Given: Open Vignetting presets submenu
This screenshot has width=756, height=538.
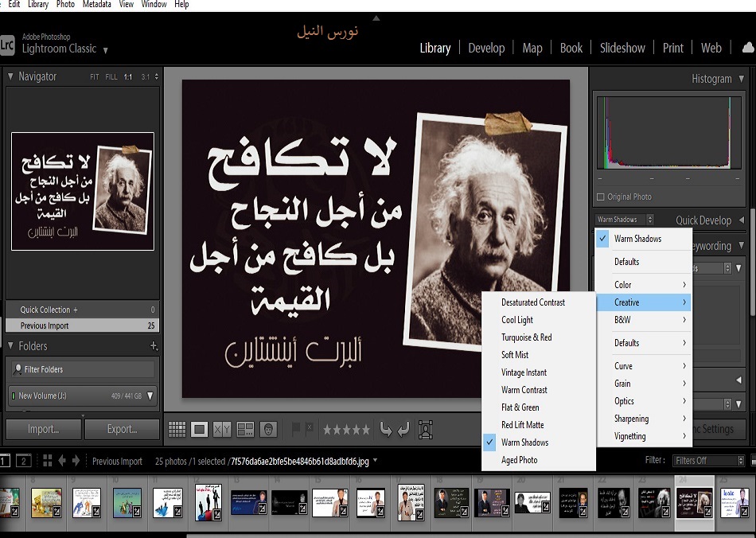Looking at the screenshot, I should tap(644, 436).
